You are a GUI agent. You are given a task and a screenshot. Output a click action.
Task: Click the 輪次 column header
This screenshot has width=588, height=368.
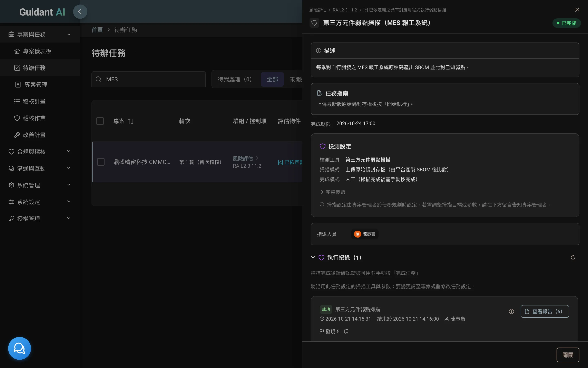tap(185, 121)
